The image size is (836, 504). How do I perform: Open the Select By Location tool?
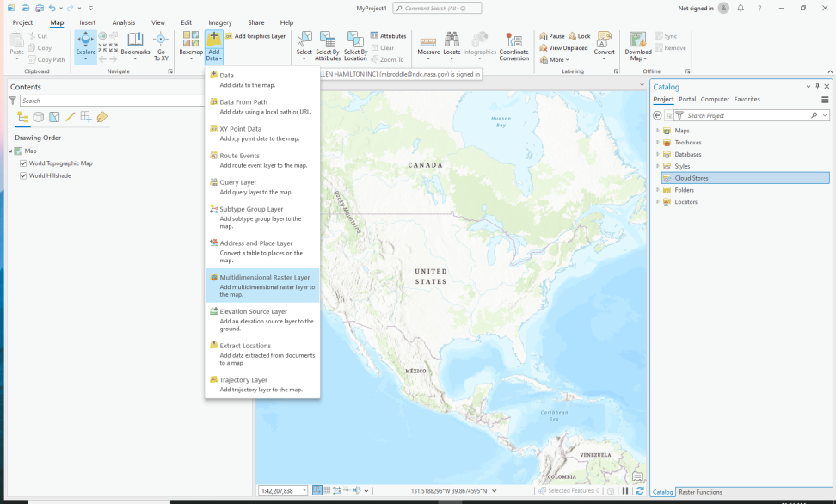(x=355, y=46)
